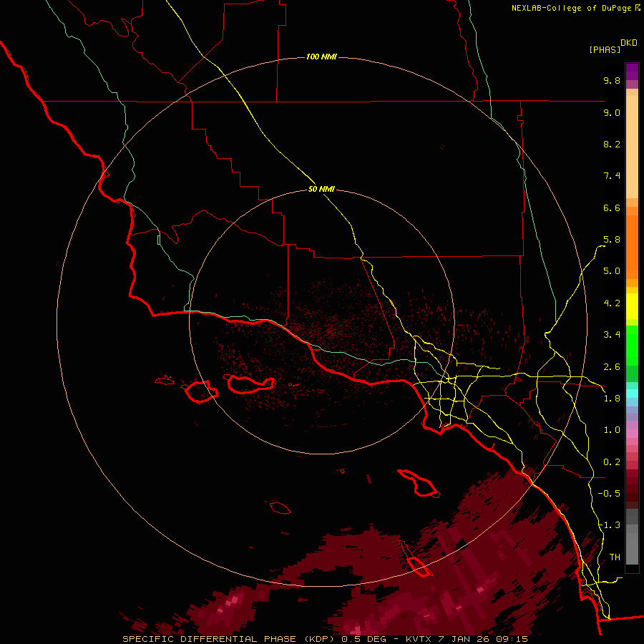Viewport: 644px width, 644px height.
Task: Click the 5.8 scale value
Action: coord(612,240)
